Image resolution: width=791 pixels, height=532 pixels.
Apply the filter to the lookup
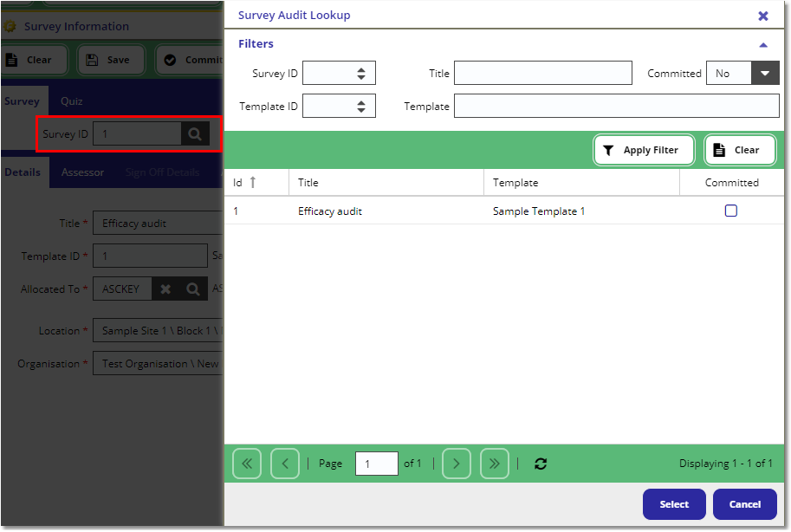(x=645, y=150)
